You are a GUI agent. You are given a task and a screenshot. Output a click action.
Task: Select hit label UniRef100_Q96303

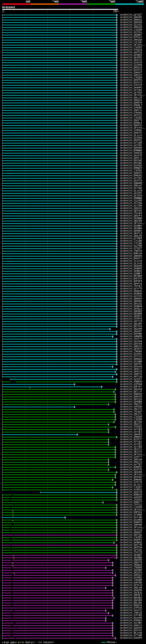[x=131, y=75]
